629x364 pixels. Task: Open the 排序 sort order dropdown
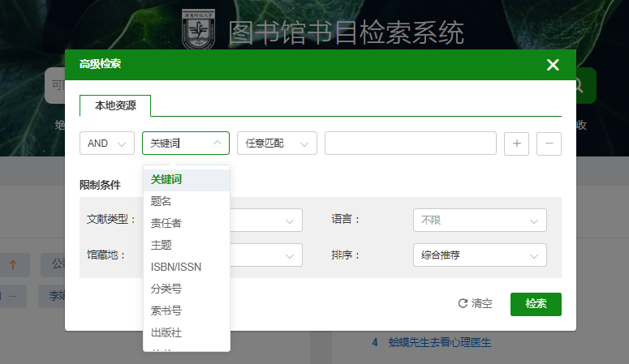(x=479, y=255)
